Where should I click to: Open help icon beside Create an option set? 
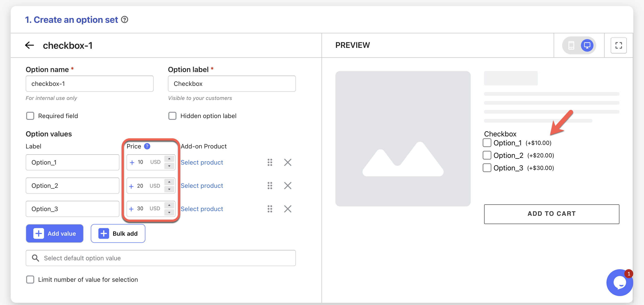125,19
